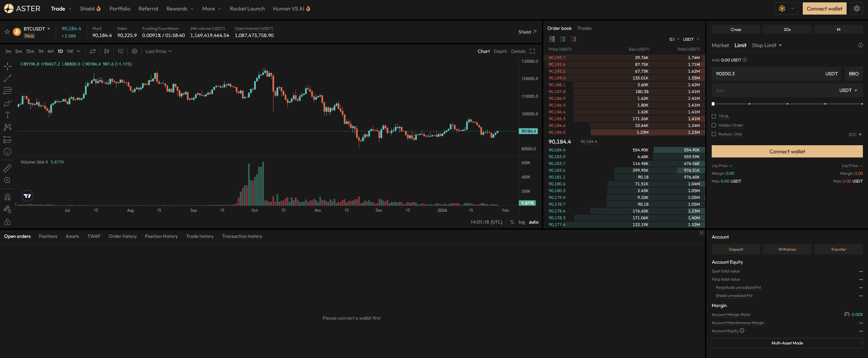This screenshot has height=358, width=868.
Task: Select the trend line drawing tool
Action: [7, 78]
